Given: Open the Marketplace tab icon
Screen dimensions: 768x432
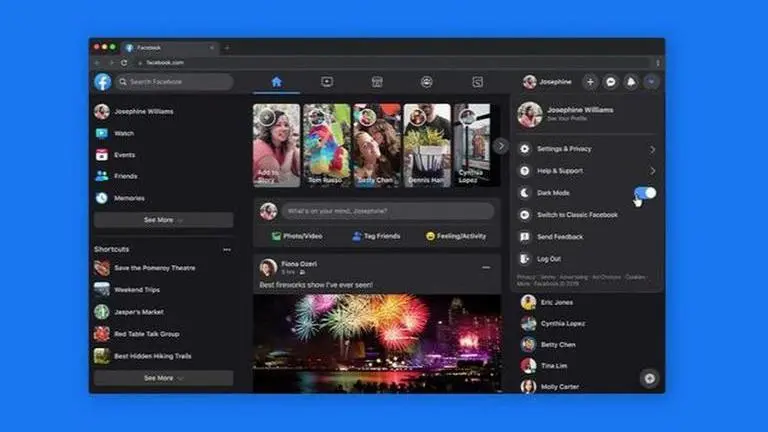Looking at the screenshot, I should tap(377, 82).
